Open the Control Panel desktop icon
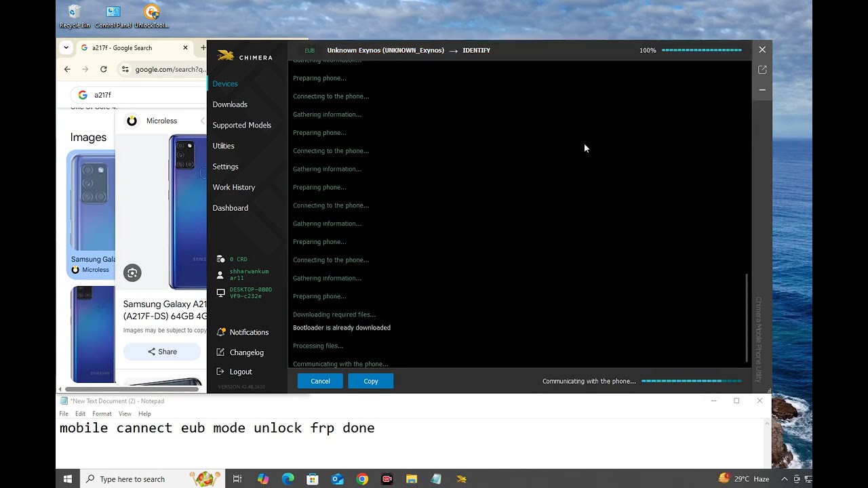This screenshot has width=868, height=488. click(x=113, y=16)
